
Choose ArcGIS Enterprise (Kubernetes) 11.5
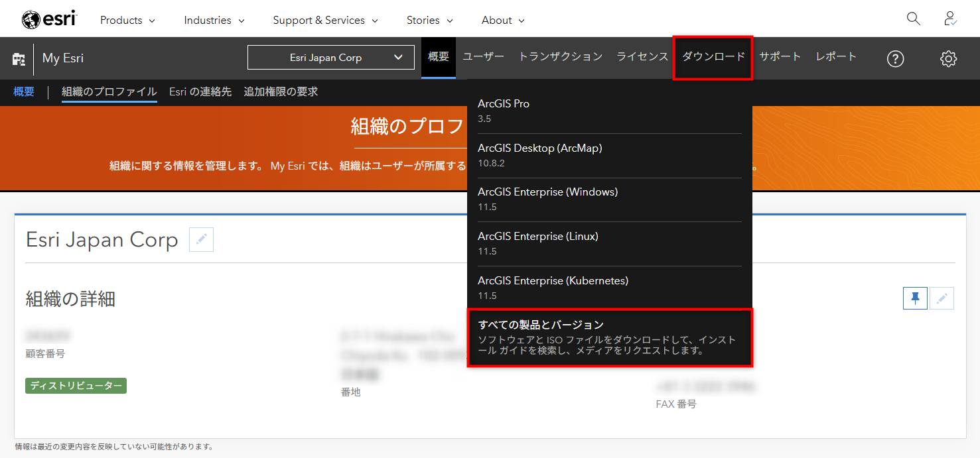(x=610, y=288)
